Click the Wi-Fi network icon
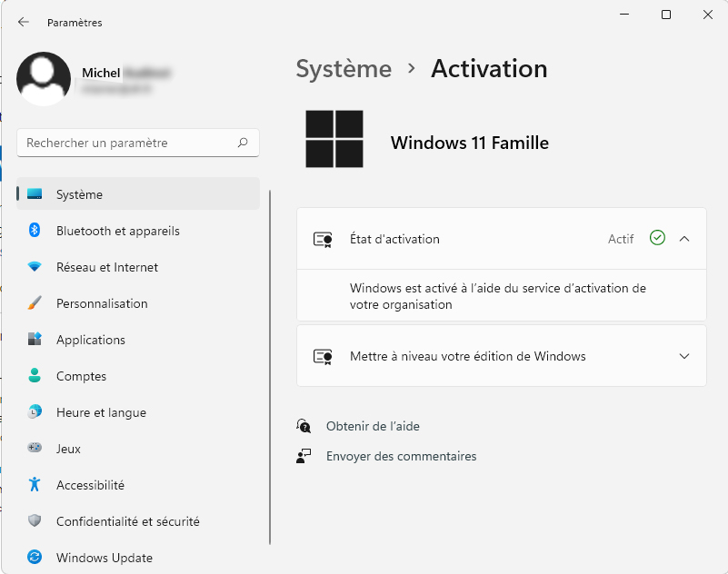 tap(35, 267)
